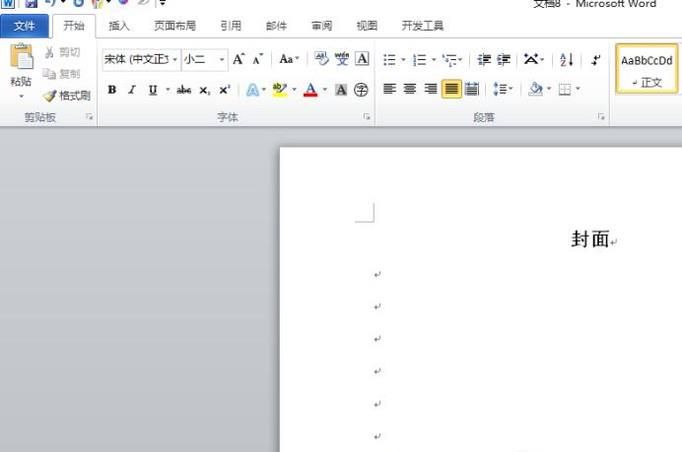Apply distributed alignment
The height and width of the screenshot is (452, 682).
[471, 89]
